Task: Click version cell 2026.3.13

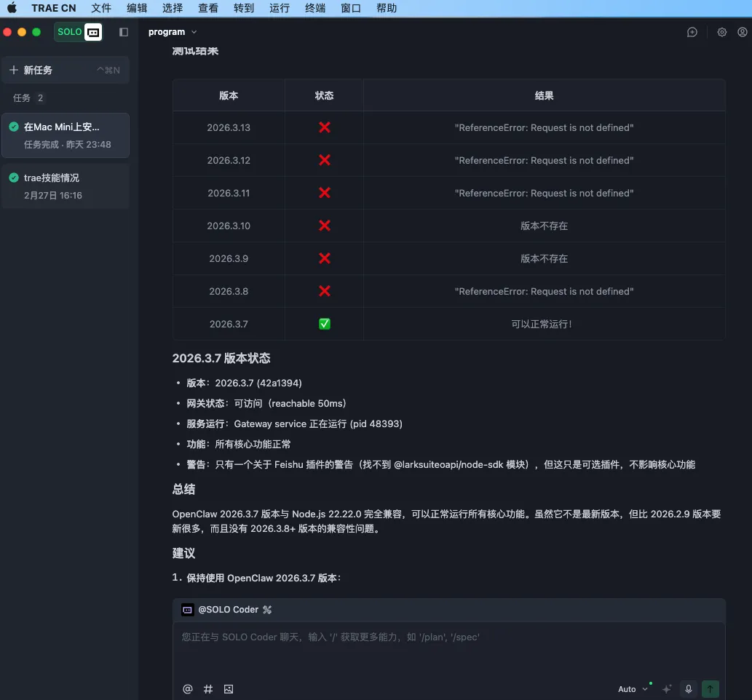Action: pos(229,127)
